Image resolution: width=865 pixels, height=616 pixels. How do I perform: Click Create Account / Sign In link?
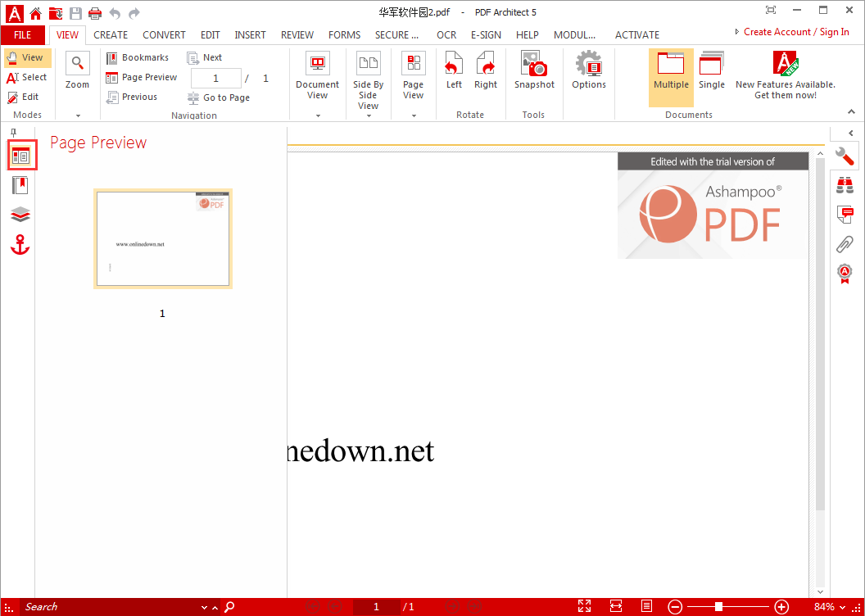click(x=796, y=32)
